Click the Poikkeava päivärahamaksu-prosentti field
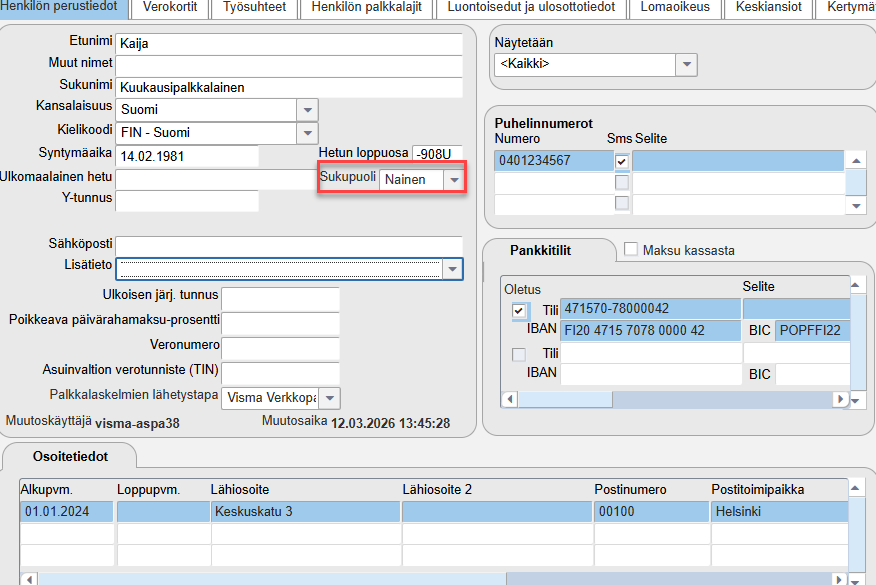 click(280, 324)
